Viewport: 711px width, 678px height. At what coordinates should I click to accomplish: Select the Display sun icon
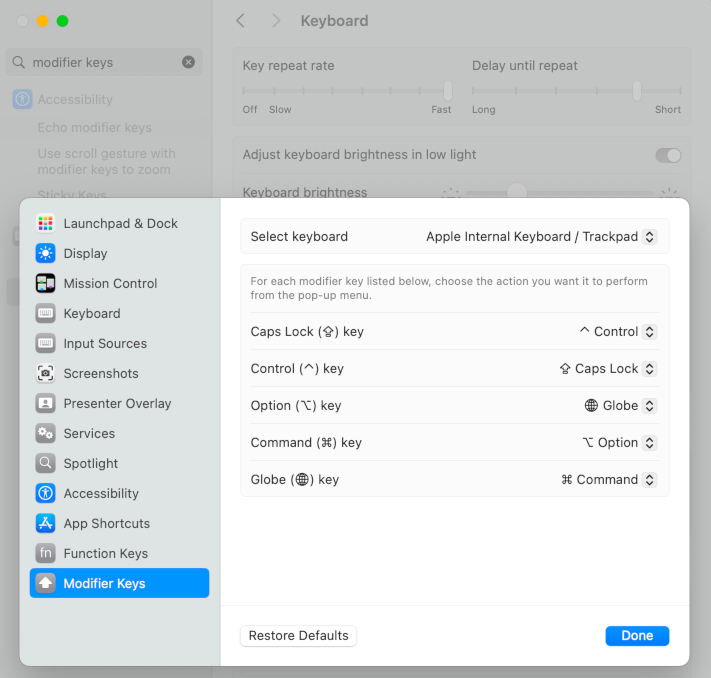tap(45, 253)
